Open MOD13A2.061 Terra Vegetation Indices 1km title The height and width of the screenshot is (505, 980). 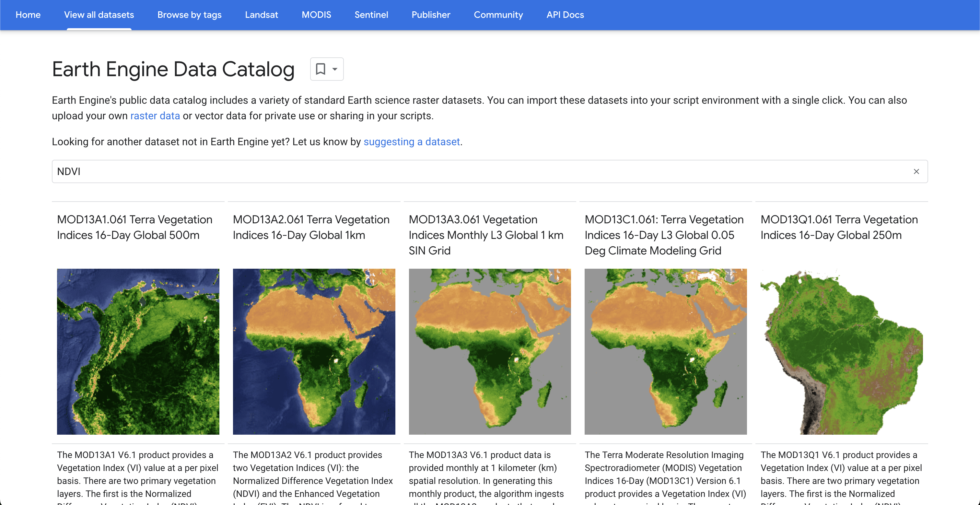coord(311,227)
